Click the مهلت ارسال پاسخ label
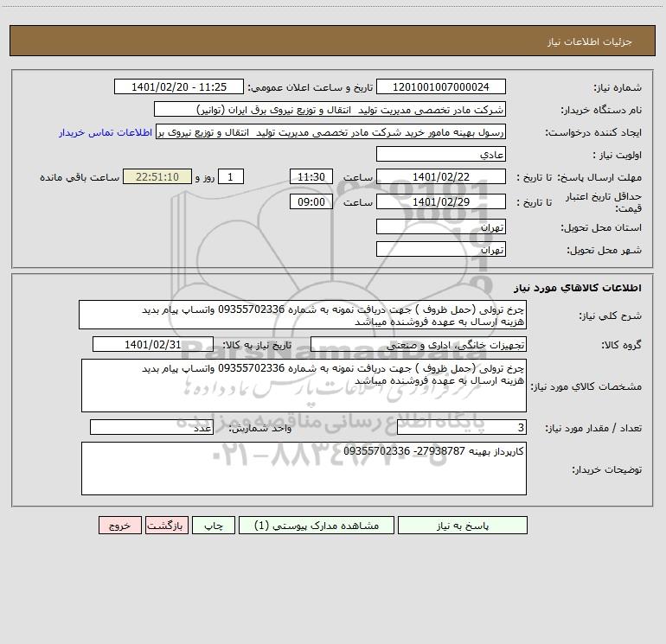Image resolution: width=666 pixels, height=644 pixels. [x=599, y=177]
